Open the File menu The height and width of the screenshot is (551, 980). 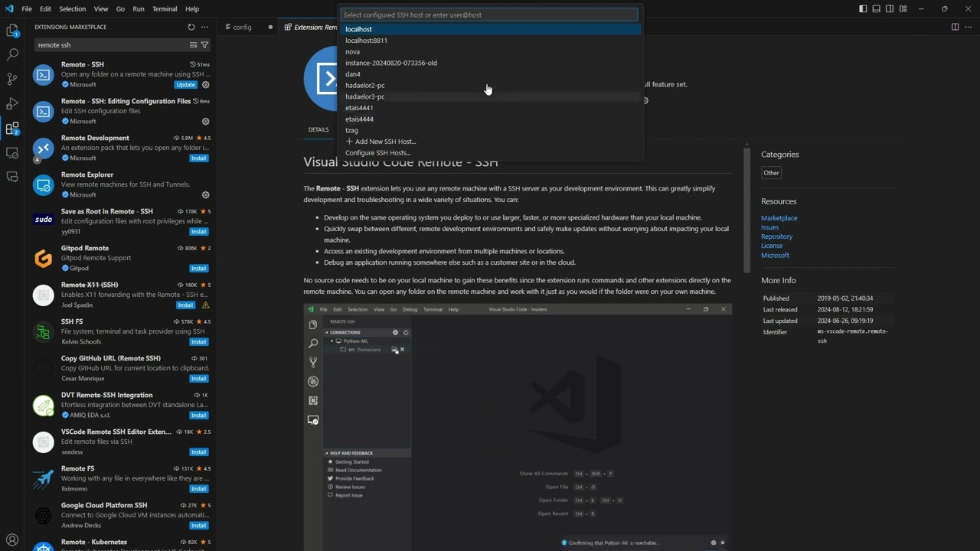coord(27,9)
